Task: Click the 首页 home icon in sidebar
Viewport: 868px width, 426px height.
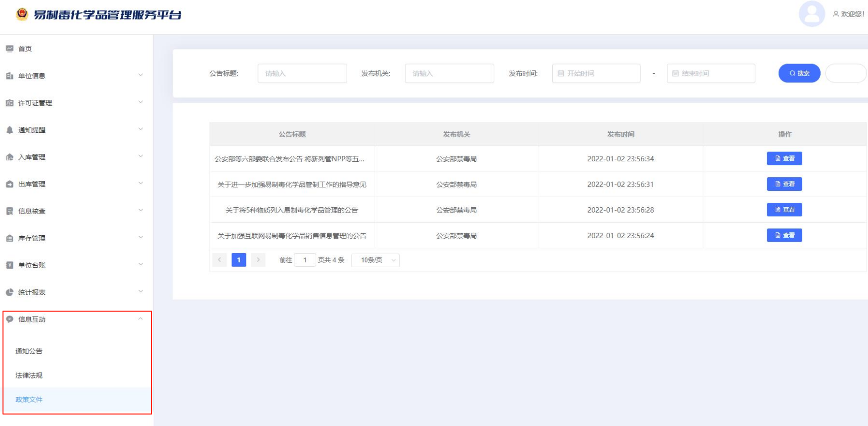Action: pos(9,48)
